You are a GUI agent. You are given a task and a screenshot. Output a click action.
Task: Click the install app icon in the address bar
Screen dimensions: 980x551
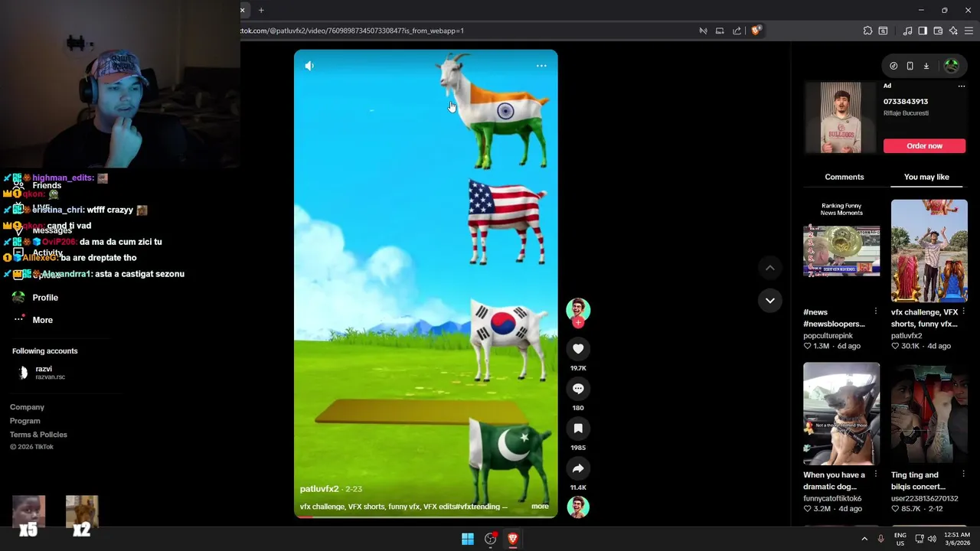coord(720,31)
